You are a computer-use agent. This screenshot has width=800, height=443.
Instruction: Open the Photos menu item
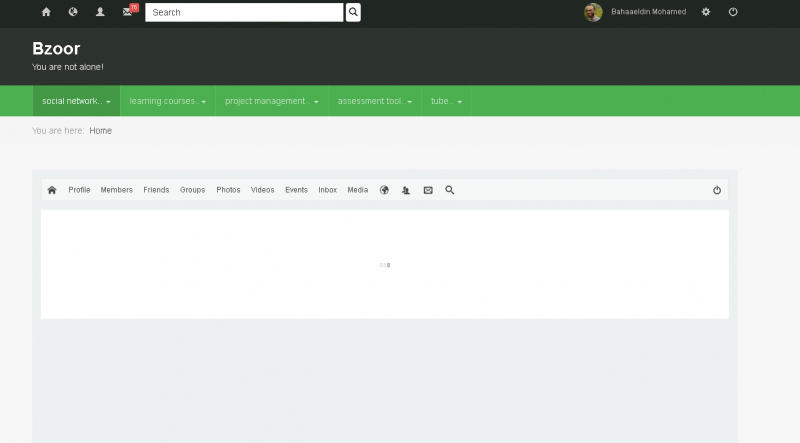(x=228, y=190)
